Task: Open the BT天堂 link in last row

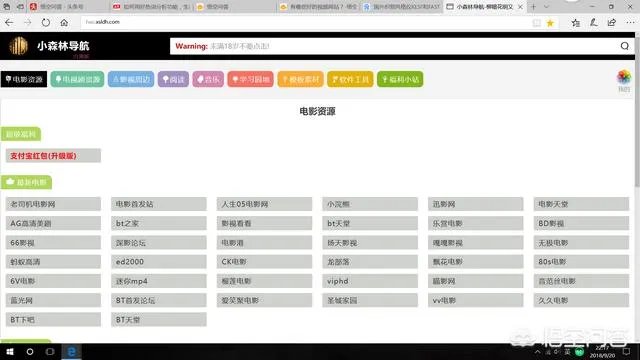Action: [159, 319]
